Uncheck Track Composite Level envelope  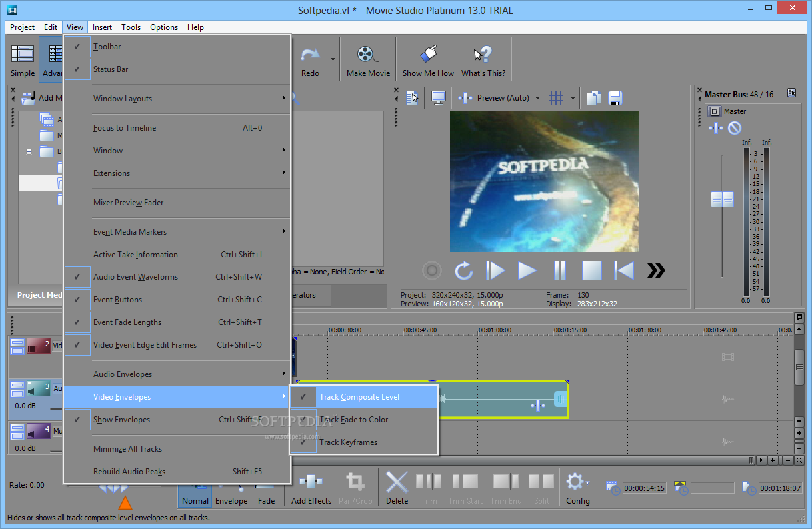[x=363, y=397]
